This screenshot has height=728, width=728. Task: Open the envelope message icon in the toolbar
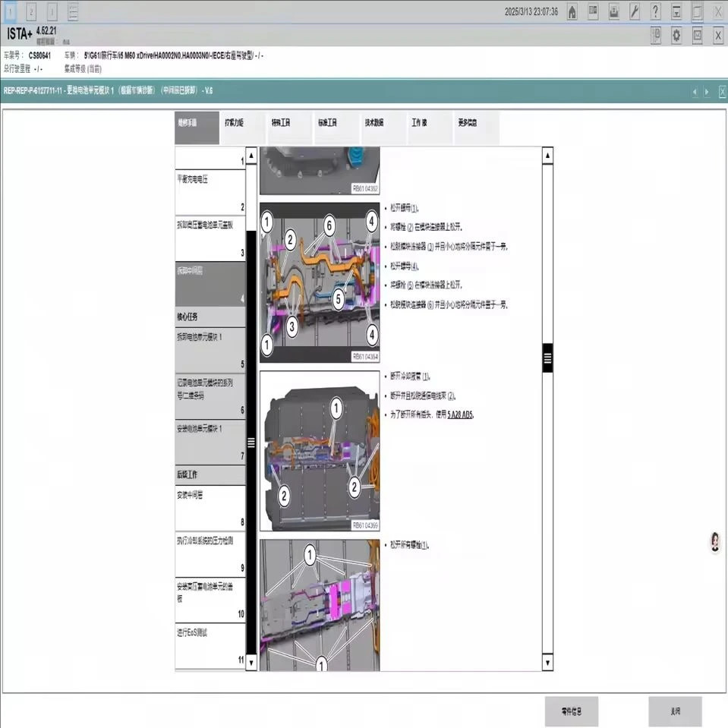[695, 36]
